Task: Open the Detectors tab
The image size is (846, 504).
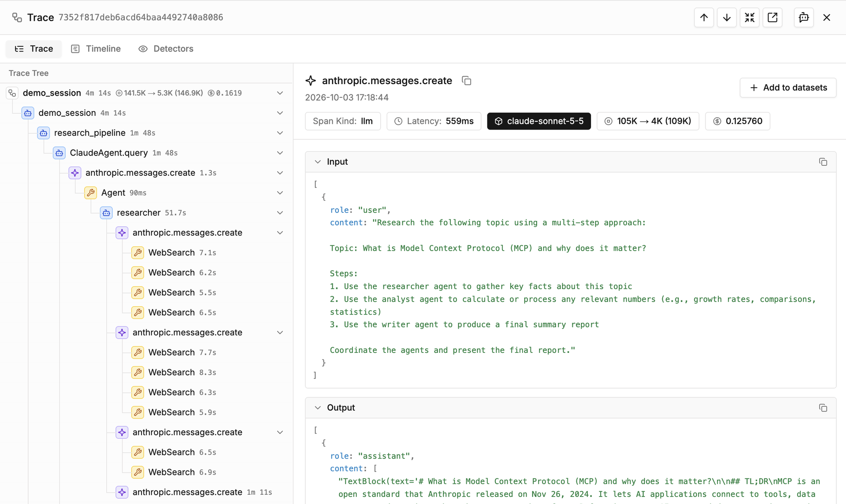Action: (166, 49)
